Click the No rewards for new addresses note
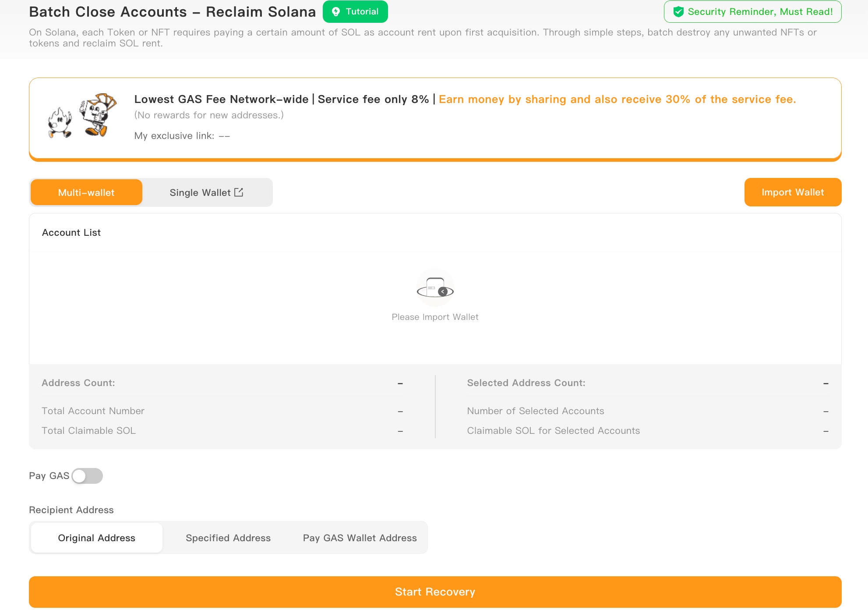 pos(209,115)
